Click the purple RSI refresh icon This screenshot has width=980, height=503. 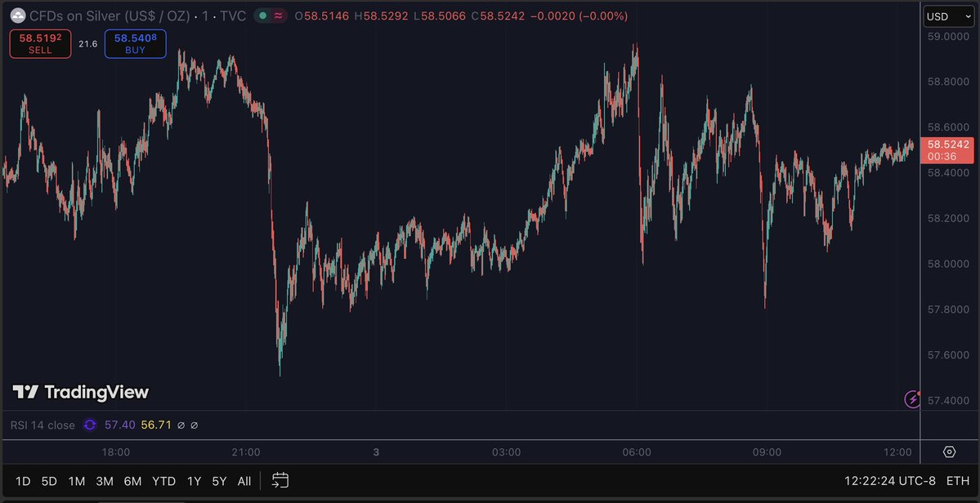pos(90,425)
